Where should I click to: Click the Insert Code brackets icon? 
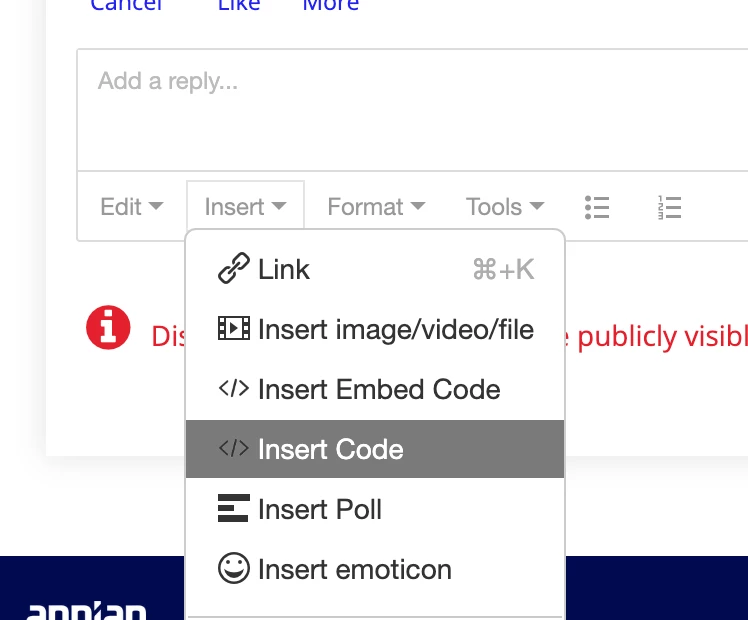pos(234,449)
